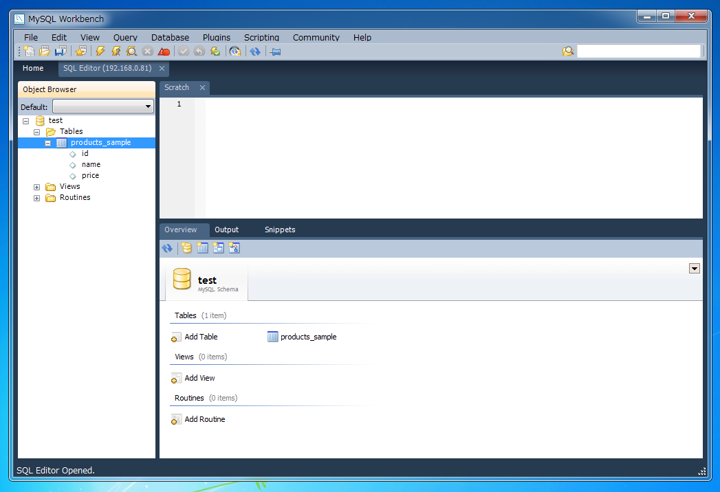Open the View menu
Image resolution: width=720 pixels, height=492 pixels.
click(x=90, y=38)
